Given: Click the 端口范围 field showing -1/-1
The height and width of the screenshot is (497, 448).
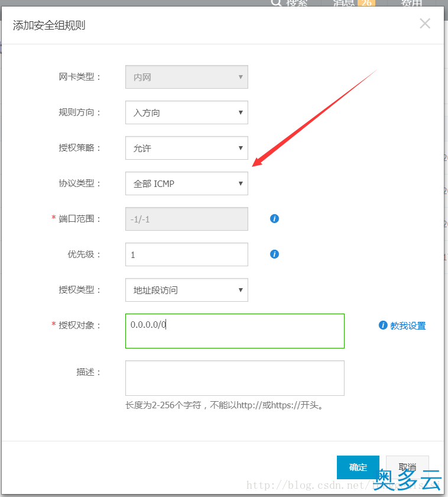Looking at the screenshot, I should tap(187, 219).
